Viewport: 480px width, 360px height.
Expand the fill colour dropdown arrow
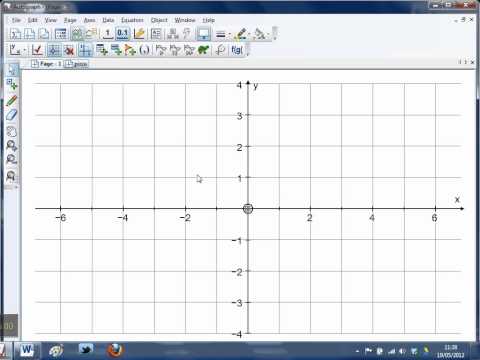268,34
